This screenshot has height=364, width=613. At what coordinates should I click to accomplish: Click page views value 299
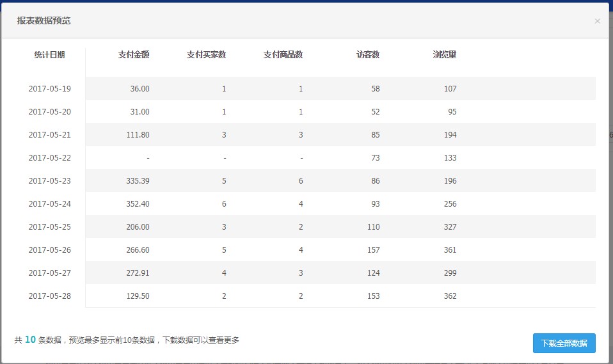[x=450, y=273]
